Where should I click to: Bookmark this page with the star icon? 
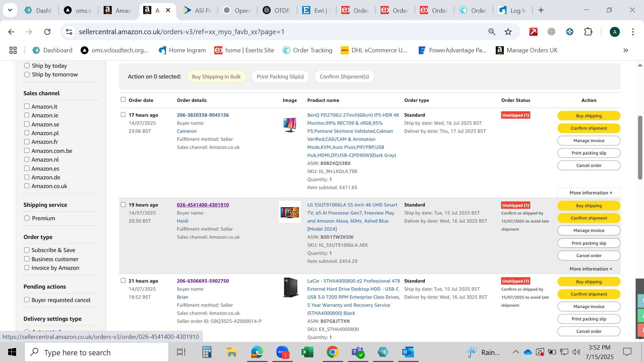[x=508, y=32]
